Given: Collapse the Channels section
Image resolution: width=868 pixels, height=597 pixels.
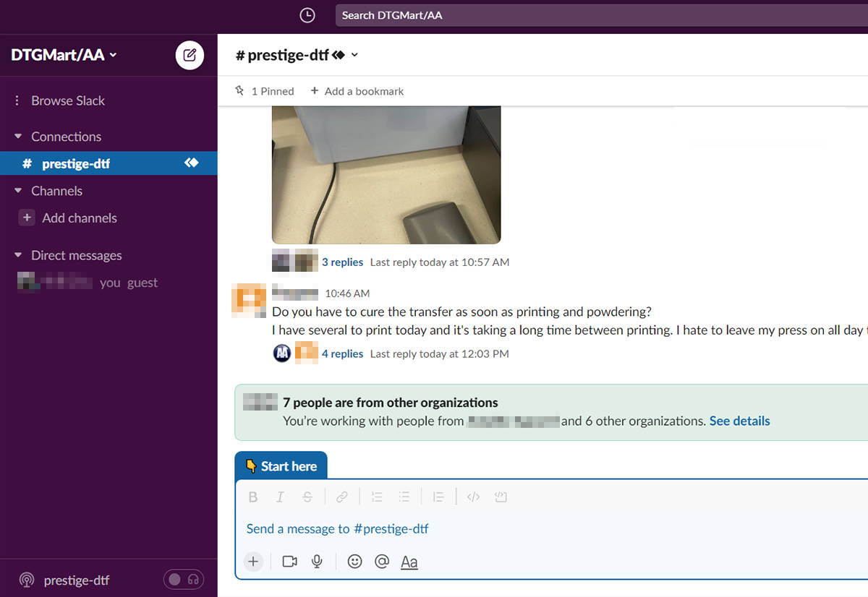Looking at the screenshot, I should (x=19, y=191).
